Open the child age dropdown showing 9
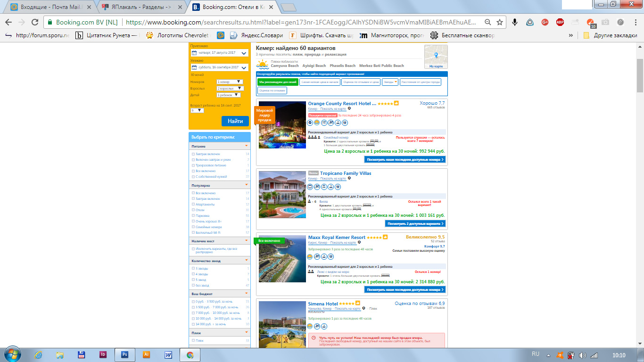This screenshot has height=362, width=644. click(x=197, y=111)
